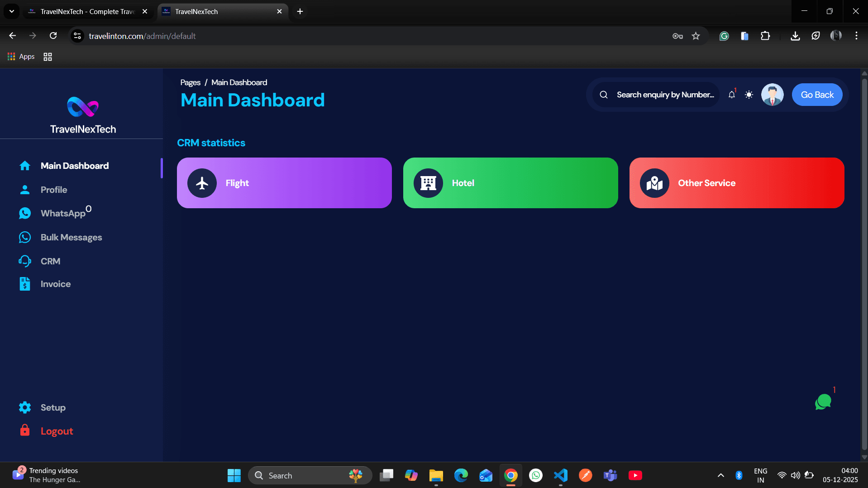The width and height of the screenshot is (868, 488).
Task: Select the CRM headset icon in sidebar
Action: (x=25, y=261)
